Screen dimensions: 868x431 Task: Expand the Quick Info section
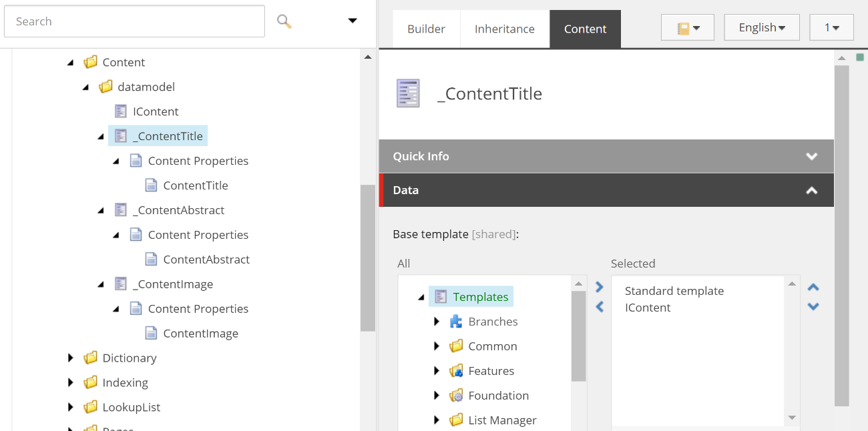coord(812,156)
